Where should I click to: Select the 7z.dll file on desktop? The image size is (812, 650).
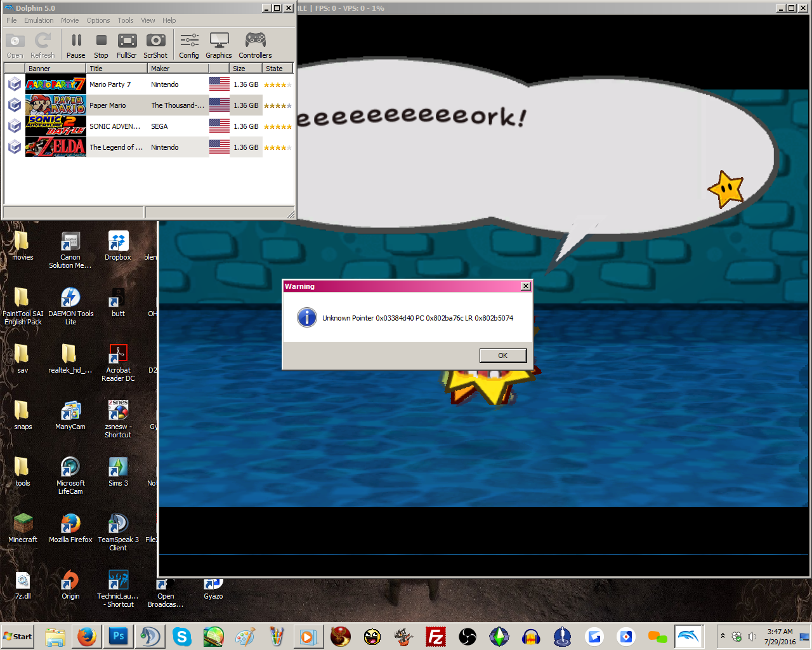coord(23,585)
